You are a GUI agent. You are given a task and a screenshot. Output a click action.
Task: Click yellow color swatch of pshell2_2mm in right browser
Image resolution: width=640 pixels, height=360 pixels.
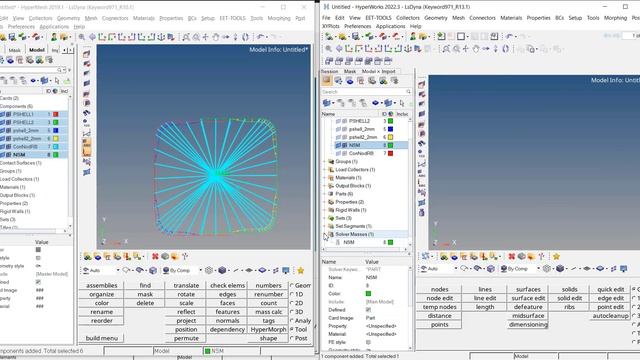pos(390,137)
